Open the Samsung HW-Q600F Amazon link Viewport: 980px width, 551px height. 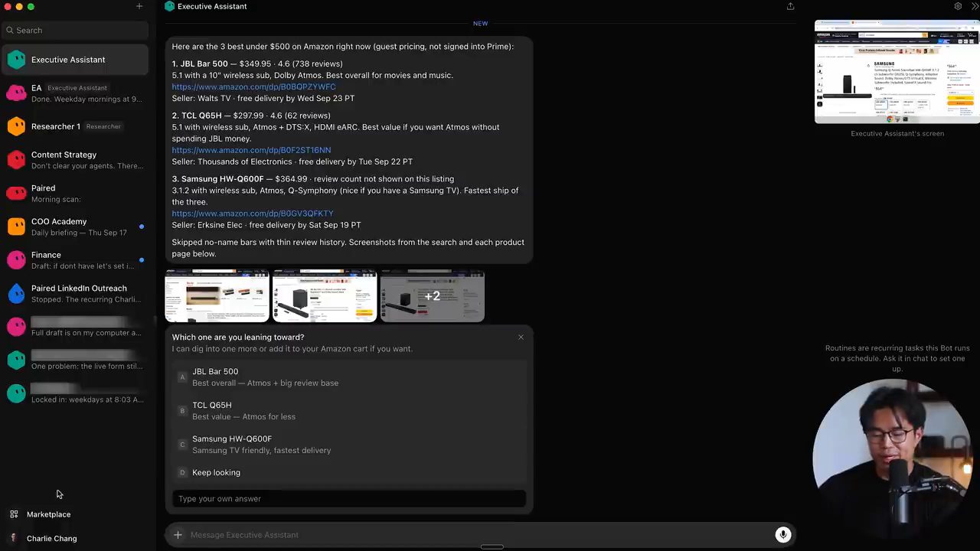click(253, 214)
